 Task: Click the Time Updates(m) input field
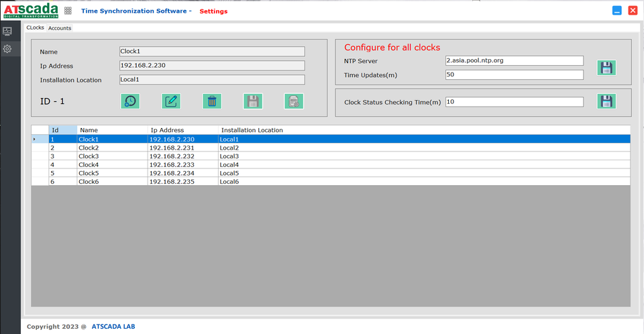[x=514, y=74]
